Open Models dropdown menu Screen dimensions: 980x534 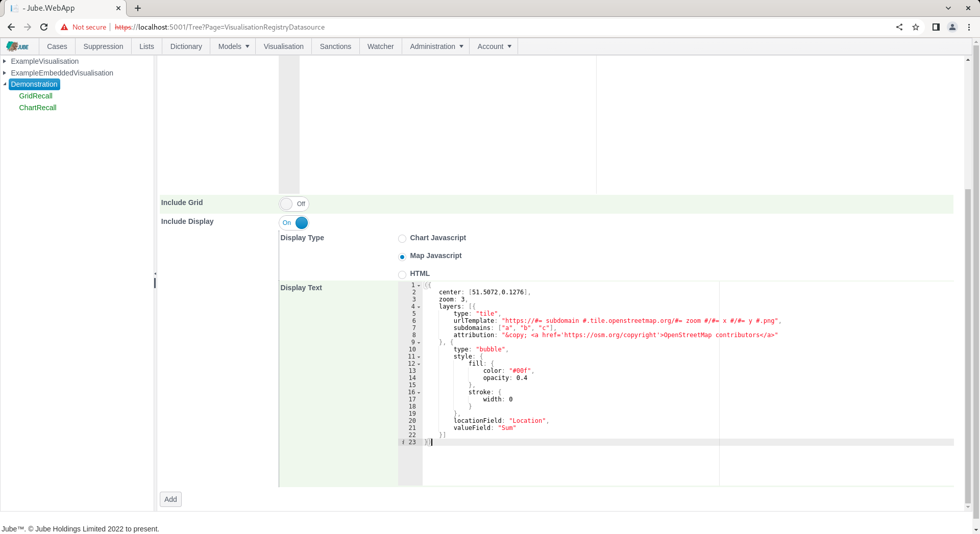coord(233,46)
